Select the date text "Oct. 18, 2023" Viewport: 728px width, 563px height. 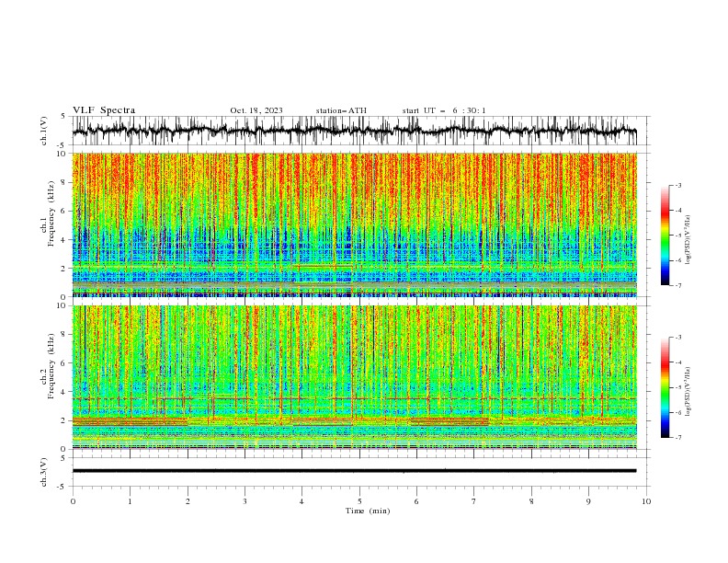[x=256, y=110]
